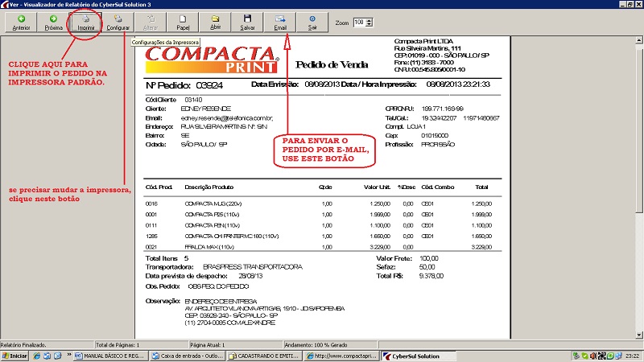644x362 pixels.
Task: Open the Iniciar start menu
Action: point(14,356)
